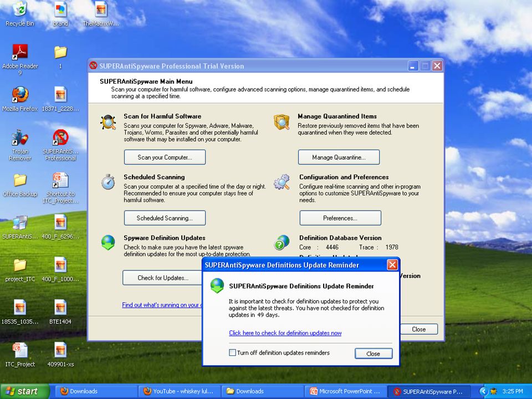532x399 pixels.
Task: Select the 400_F_6296... desktop file
Action: (x=60, y=223)
